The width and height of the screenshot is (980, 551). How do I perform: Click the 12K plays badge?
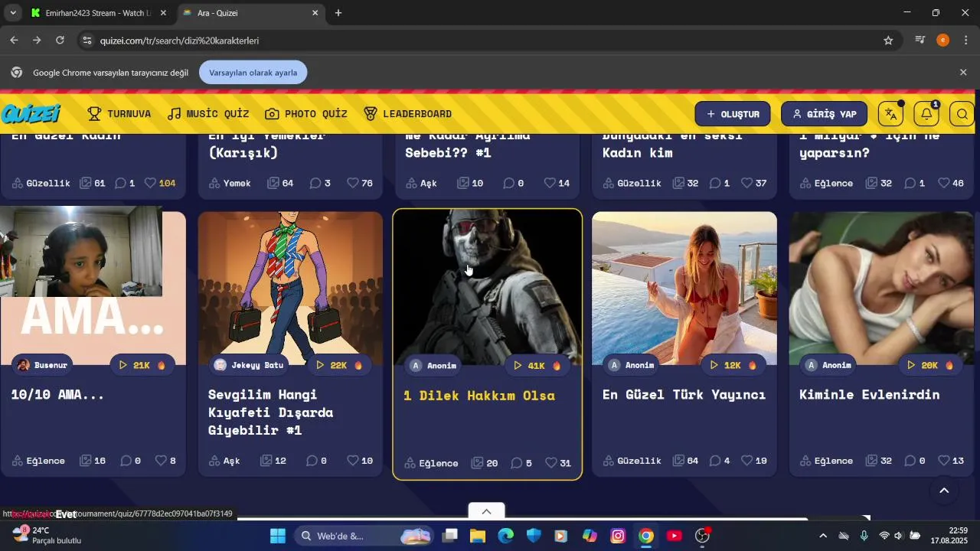click(x=733, y=365)
